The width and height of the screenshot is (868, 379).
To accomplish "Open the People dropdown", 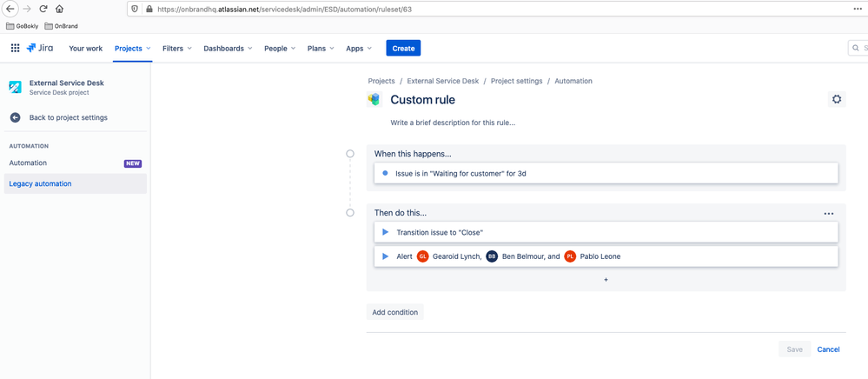I will (280, 48).
